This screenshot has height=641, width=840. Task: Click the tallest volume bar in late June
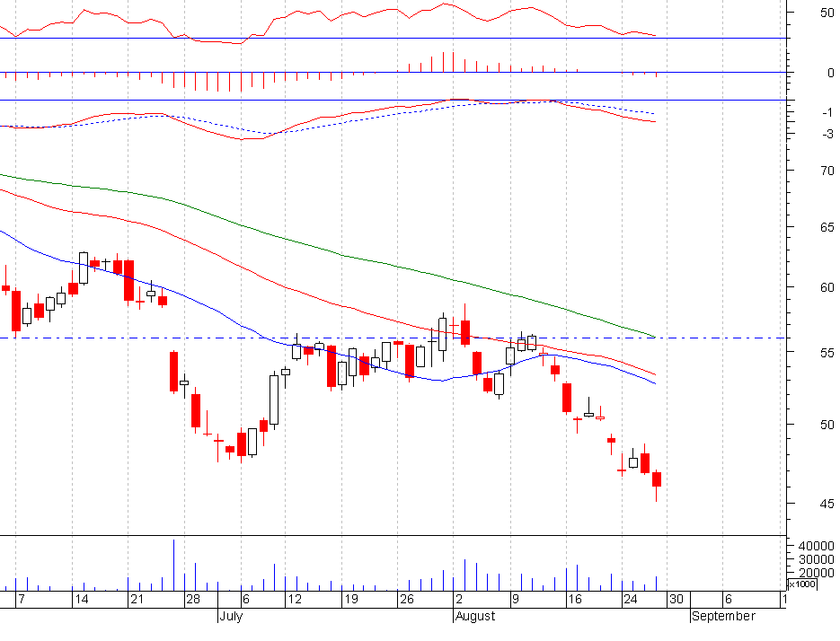click(x=174, y=565)
